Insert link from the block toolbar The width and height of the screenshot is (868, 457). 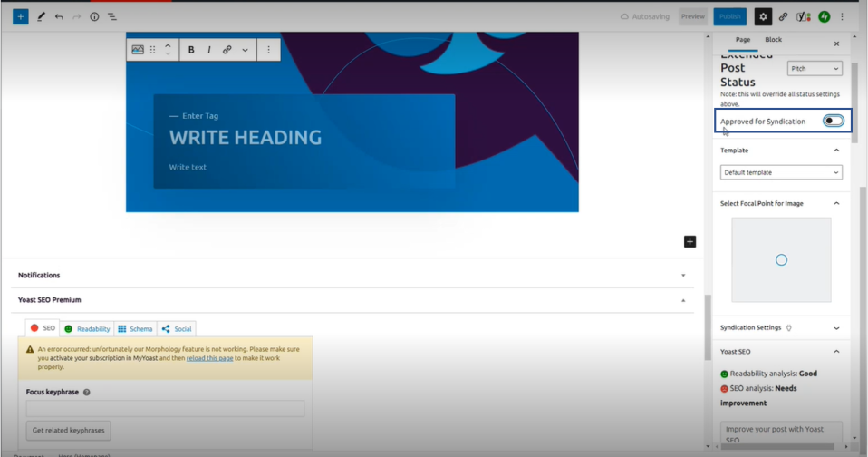pyautogui.click(x=227, y=50)
